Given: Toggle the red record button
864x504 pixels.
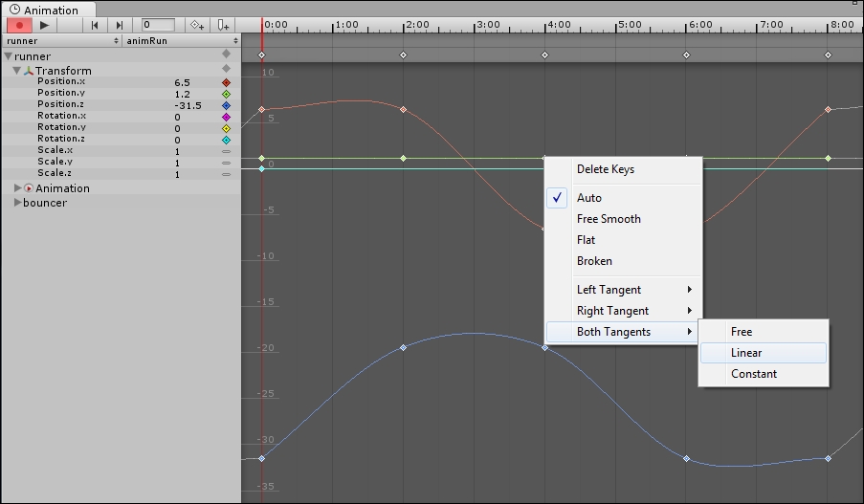Looking at the screenshot, I should pyautogui.click(x=19, y=25).
